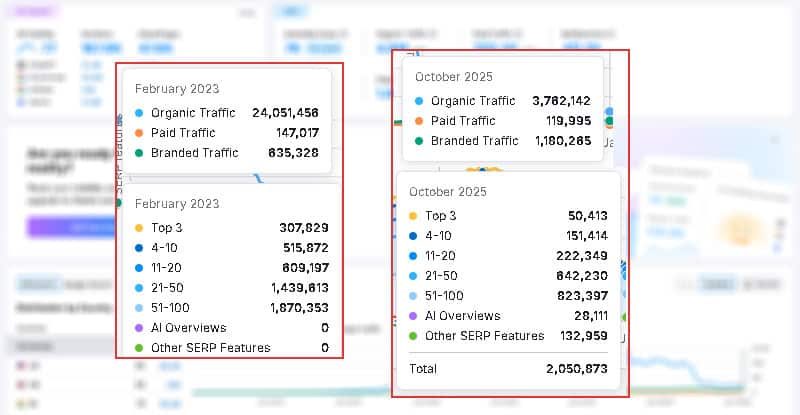
Task: Click the green Other SERP Features dot, February 2023
Action: pyautogui.click(x=139, y=348)
